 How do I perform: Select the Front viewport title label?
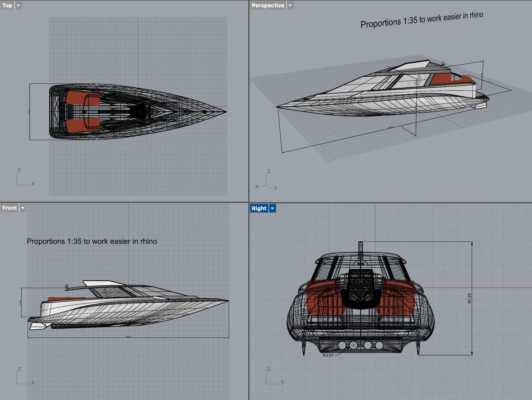pyautogui.click(x=9, y=208)
